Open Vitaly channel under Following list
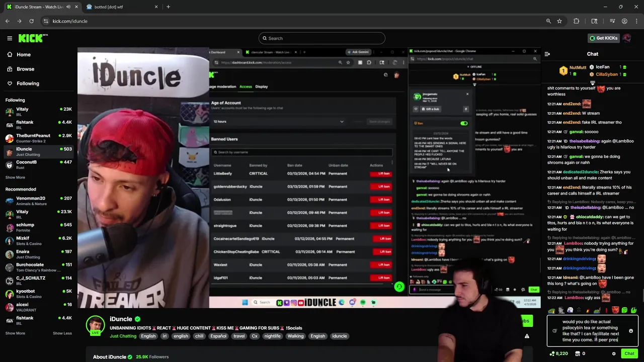Image resolution: width=644 pixels, height=362 pixels. click(39, 112)
